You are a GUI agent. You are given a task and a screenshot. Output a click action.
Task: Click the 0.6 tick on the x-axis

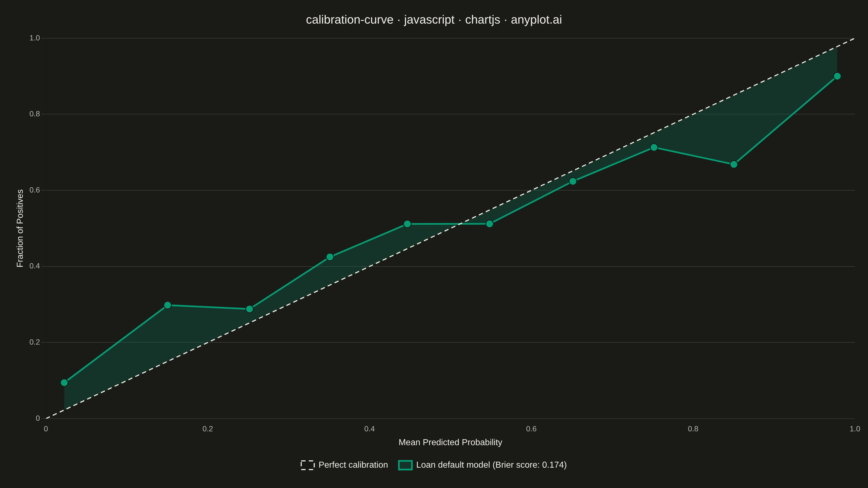pos(531,429)
